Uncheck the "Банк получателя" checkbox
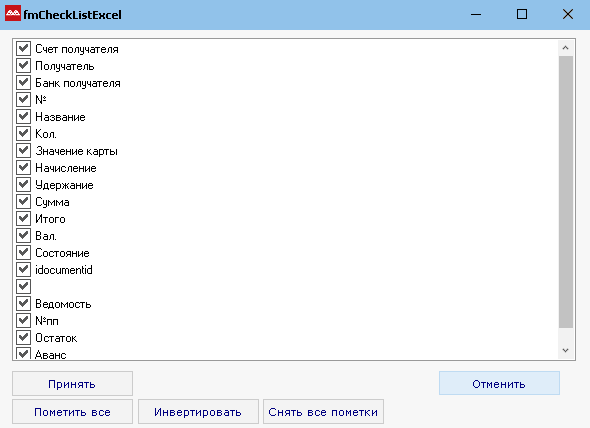Screen dimensions: 590x428 tap(23, 82)
